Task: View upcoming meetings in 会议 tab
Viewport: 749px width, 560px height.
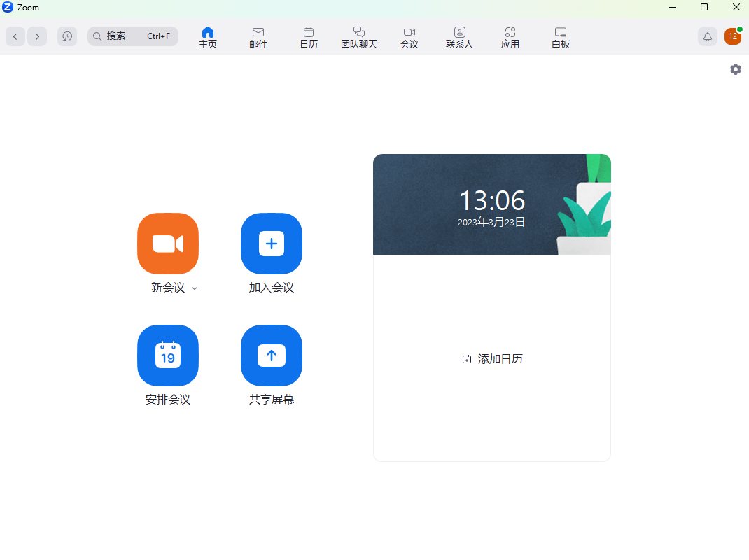Action: click(x=409, y=36)
